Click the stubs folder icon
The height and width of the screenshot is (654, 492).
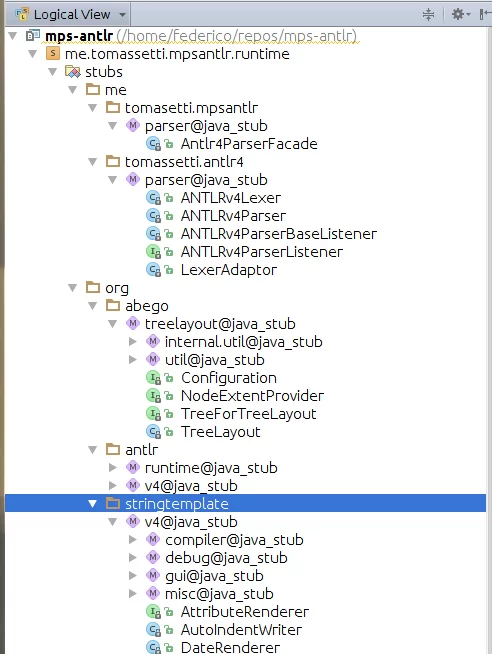pos(73,72)
